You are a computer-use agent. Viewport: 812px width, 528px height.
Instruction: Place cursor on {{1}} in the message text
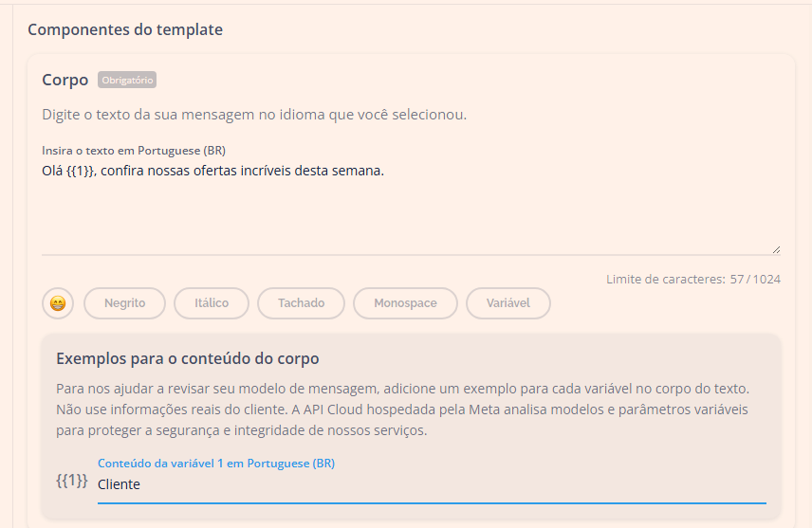click(x=80, y=171)
